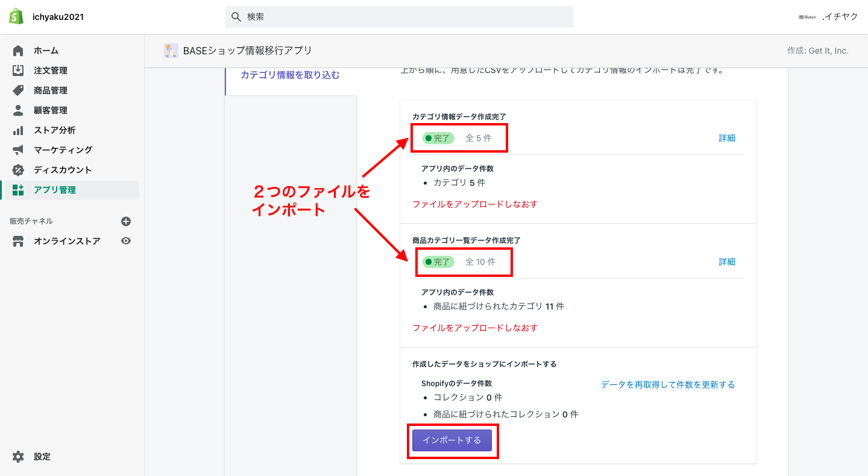Click the bar chart icon beside ストア分析

pos(18,130)
